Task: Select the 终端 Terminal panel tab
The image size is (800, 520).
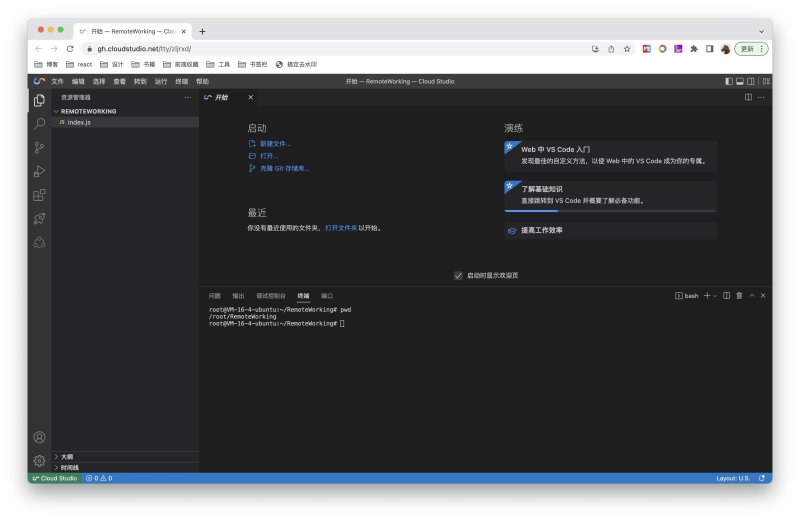Action: coord(303,295)
